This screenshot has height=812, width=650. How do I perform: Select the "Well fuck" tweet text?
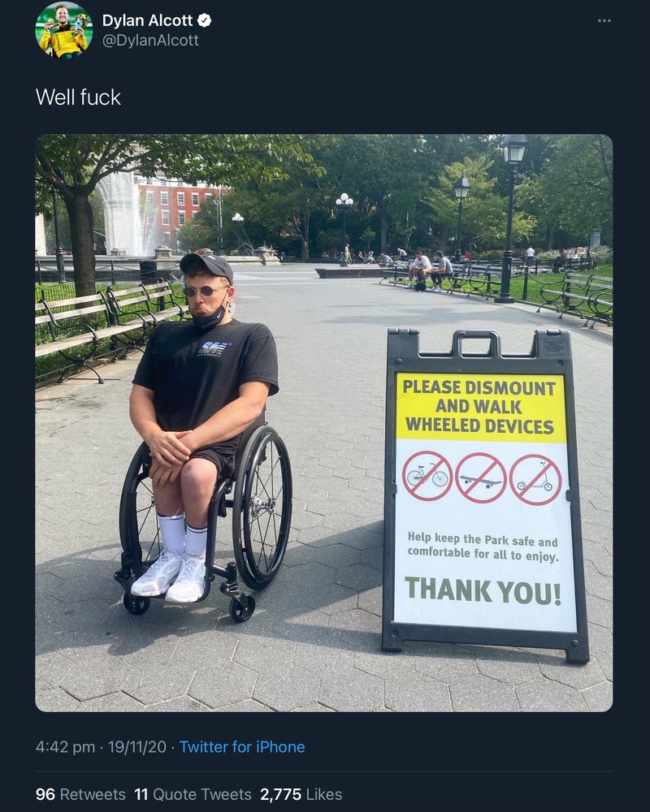tap(78, 97)
